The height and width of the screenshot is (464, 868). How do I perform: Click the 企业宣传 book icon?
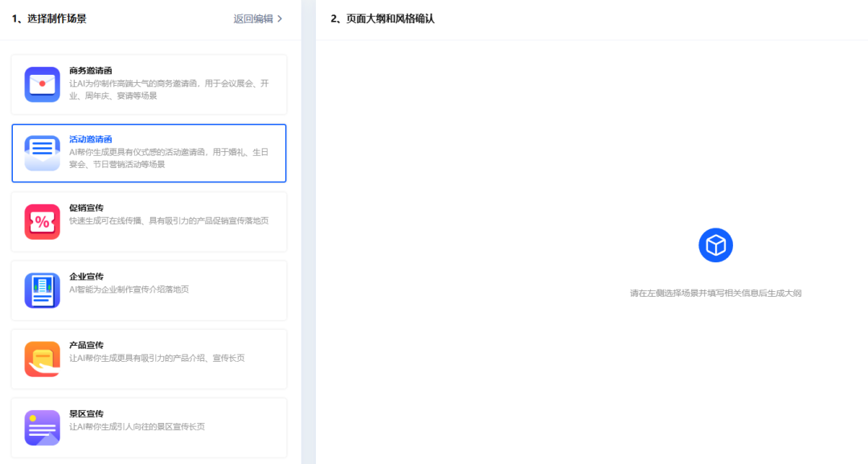coord(42,289)
